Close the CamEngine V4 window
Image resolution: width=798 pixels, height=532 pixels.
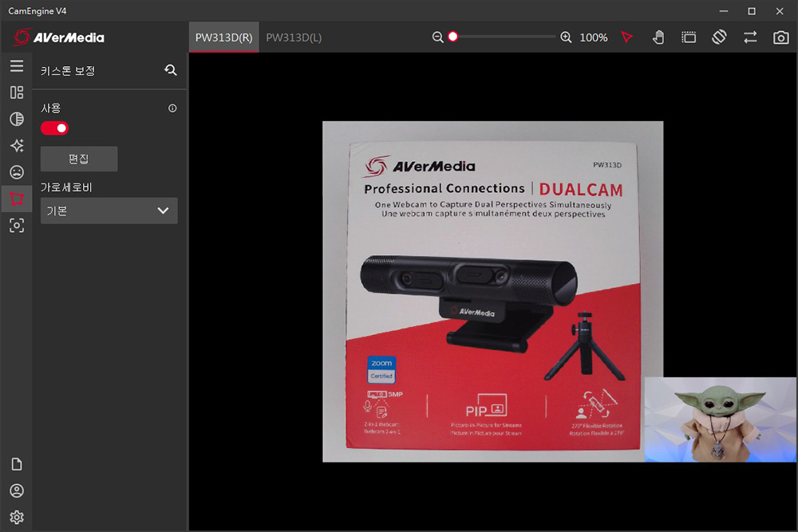tap(780, 10)
